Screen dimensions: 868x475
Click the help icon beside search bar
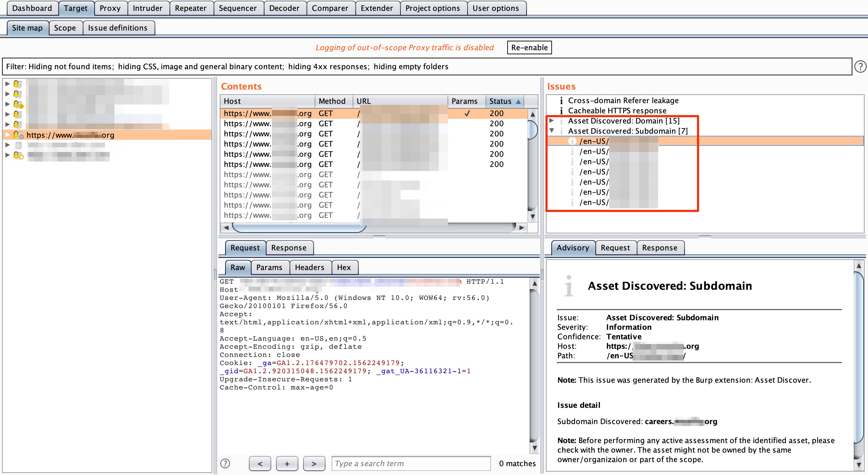[225, 463]
